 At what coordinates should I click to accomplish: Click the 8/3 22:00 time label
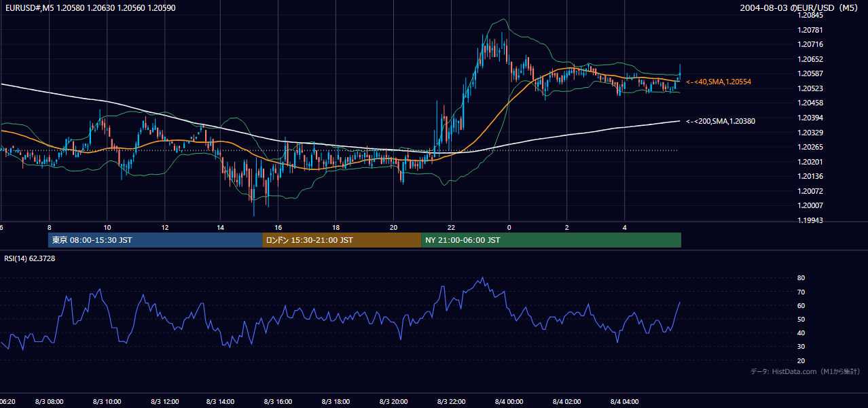[x=452, y=402]
